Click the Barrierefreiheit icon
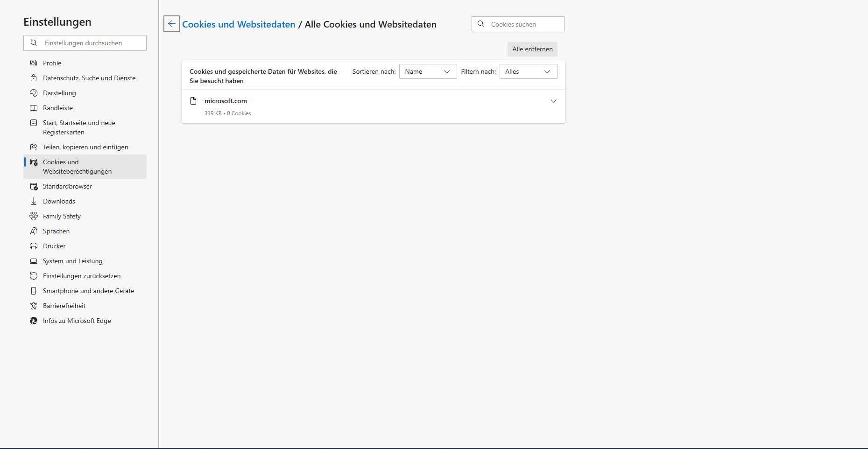Viewport: 868px width, 449px height. (34, 306)
